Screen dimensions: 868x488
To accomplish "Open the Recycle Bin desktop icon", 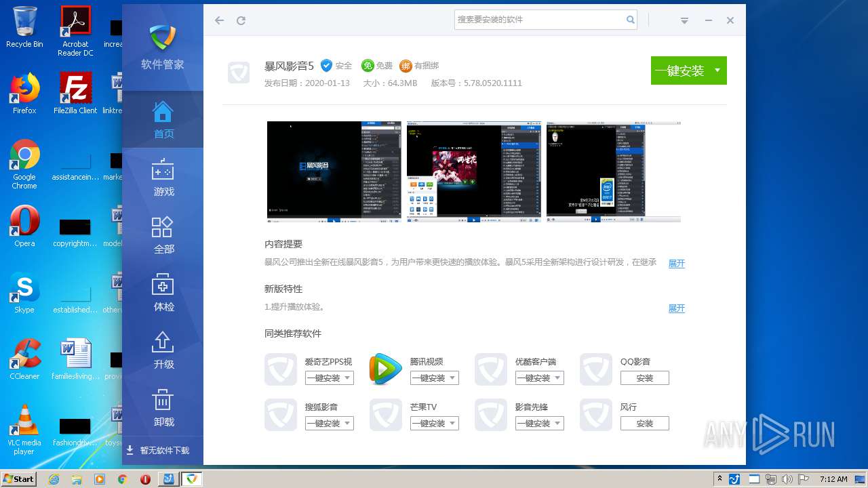I will pos(24,27).
